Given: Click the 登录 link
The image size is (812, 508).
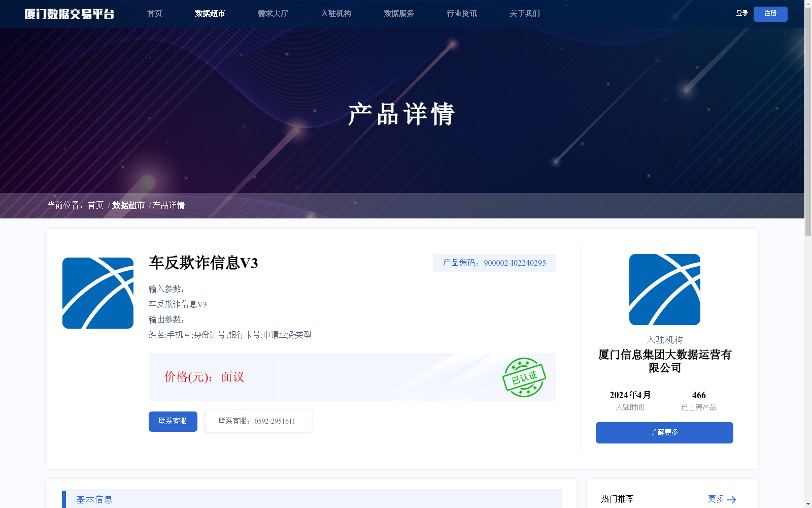Looking at the screenshot, I should pyautogui.click(x=742, y=13).
